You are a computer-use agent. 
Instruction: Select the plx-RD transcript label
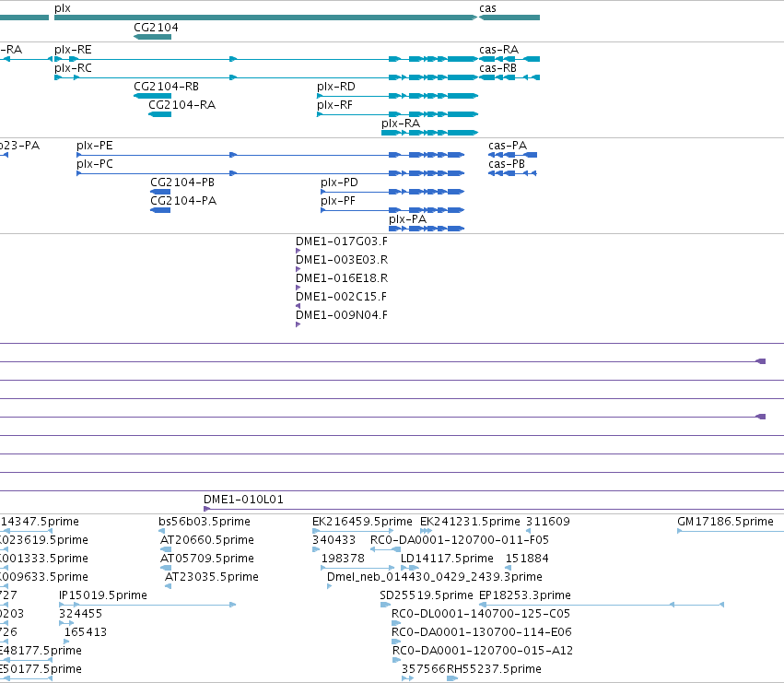tap(336, 87)
